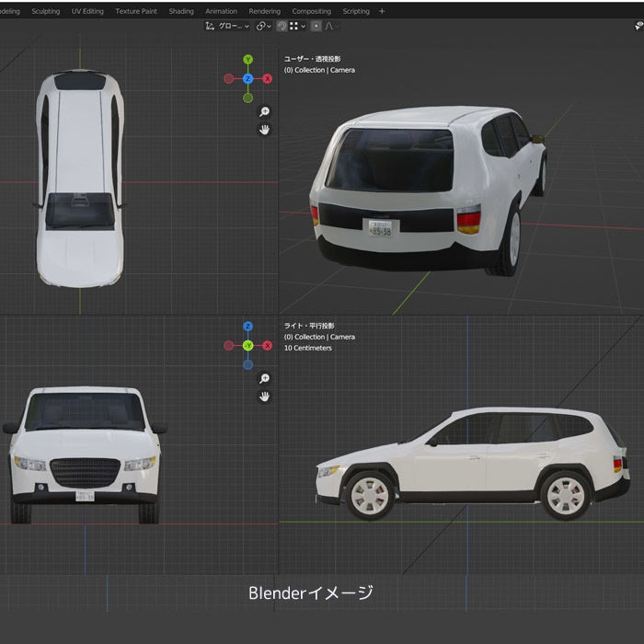
Task: Select the Rendering workspace tab
Action: click(265, 11)
